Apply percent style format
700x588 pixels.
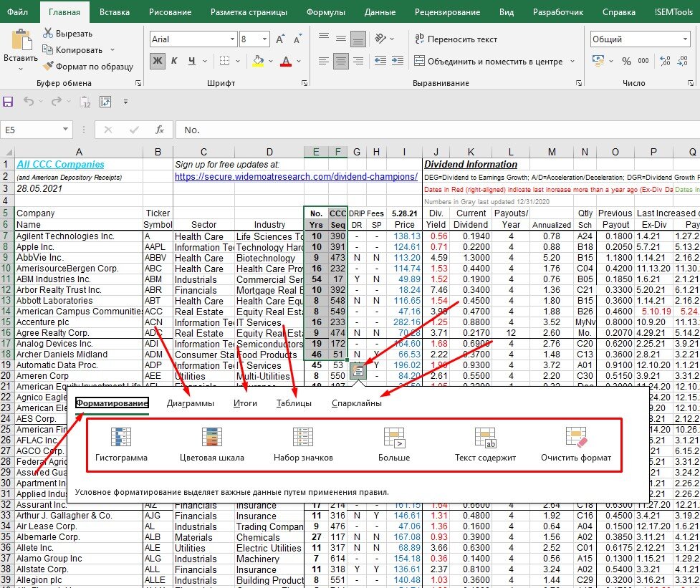626,61
